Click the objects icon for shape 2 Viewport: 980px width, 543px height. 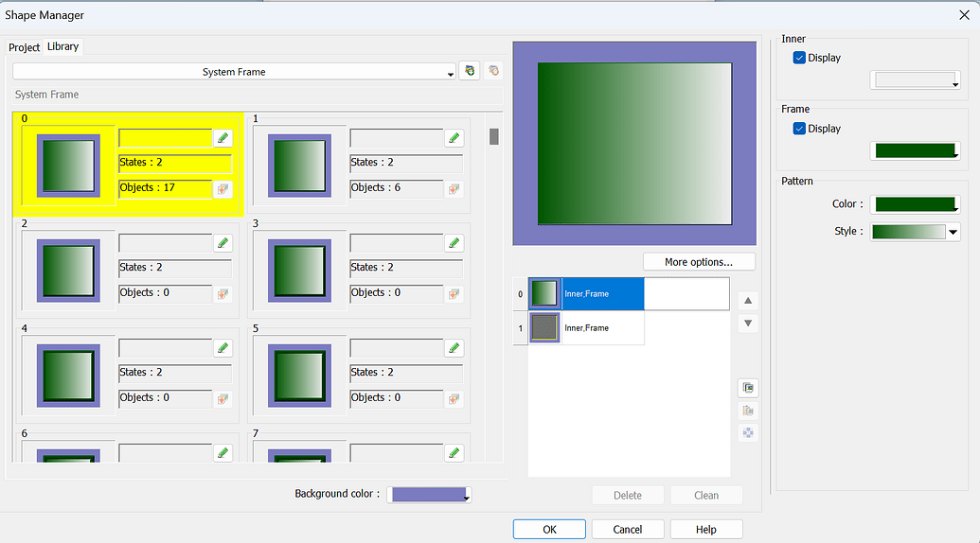pos(223,293)
